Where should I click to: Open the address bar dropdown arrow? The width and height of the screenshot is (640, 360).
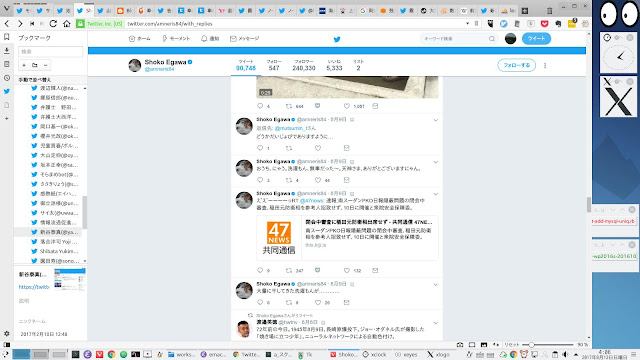[467, 24]
